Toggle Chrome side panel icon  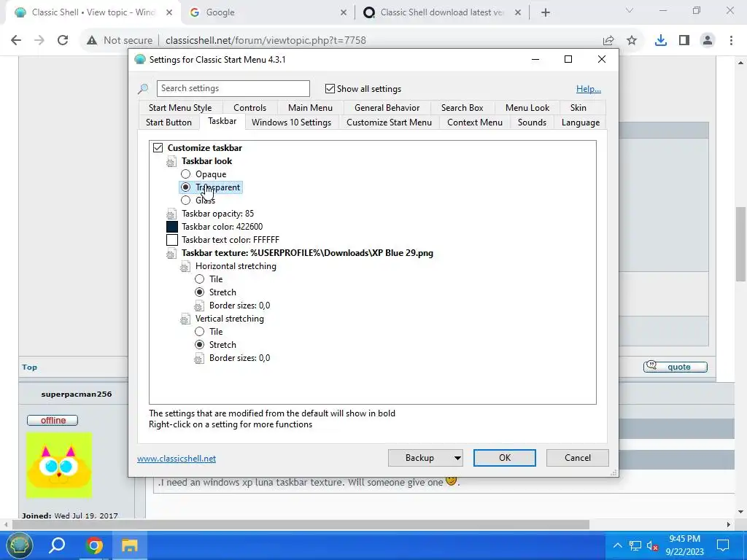coord(684,41)
